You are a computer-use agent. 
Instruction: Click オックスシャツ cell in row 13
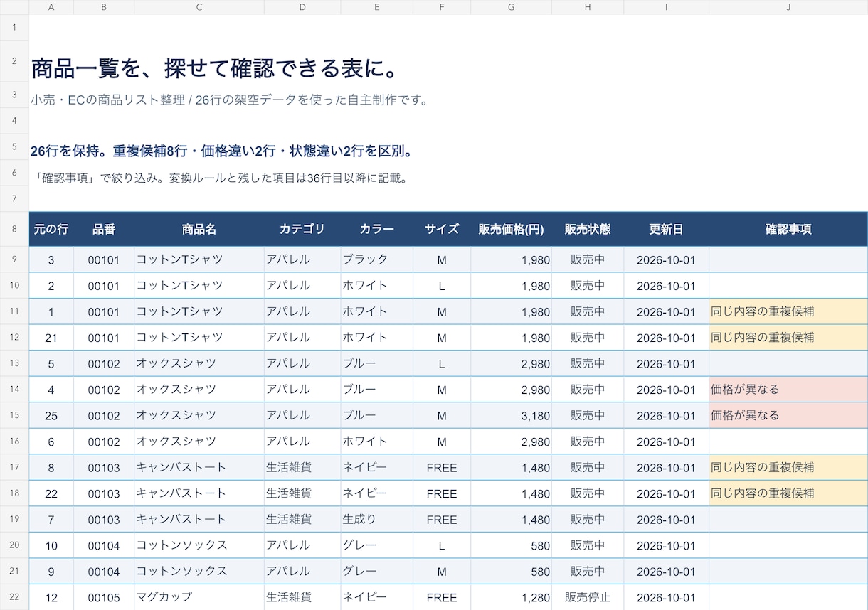click(x=199, y=363)
